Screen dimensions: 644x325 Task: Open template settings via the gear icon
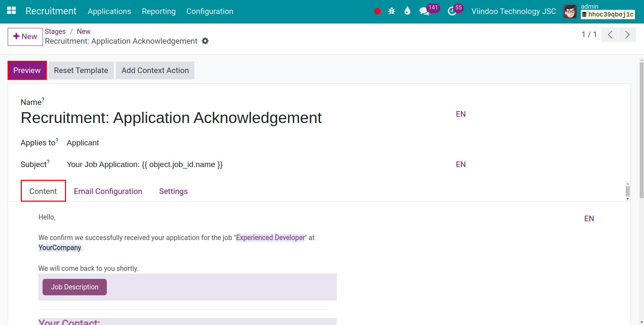(x=205, y=41)
